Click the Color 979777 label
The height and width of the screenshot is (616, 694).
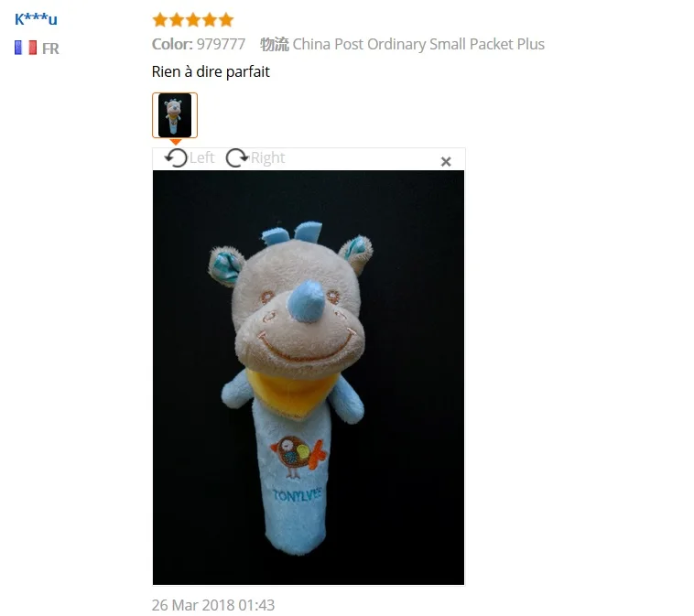(x=199, y=44)
